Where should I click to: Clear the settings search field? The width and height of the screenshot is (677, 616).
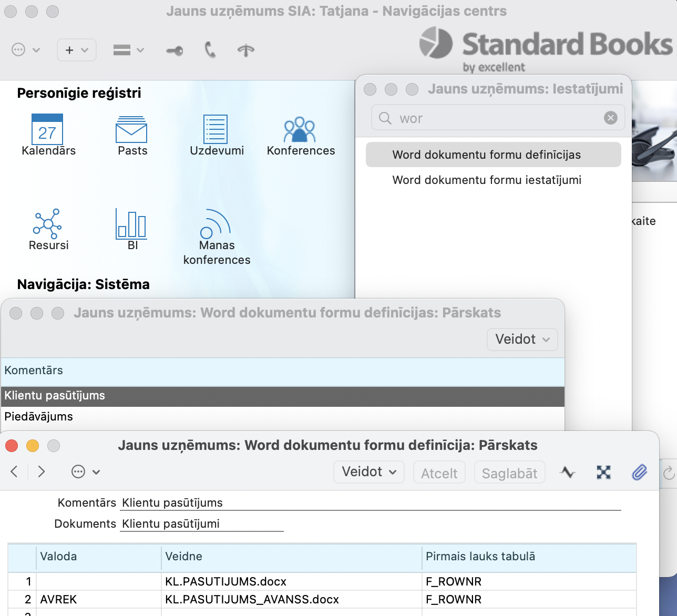[610, 118]
